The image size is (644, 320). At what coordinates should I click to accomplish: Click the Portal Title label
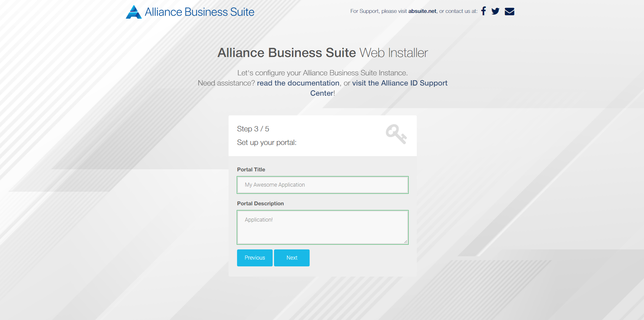click(x=251, y=170)
